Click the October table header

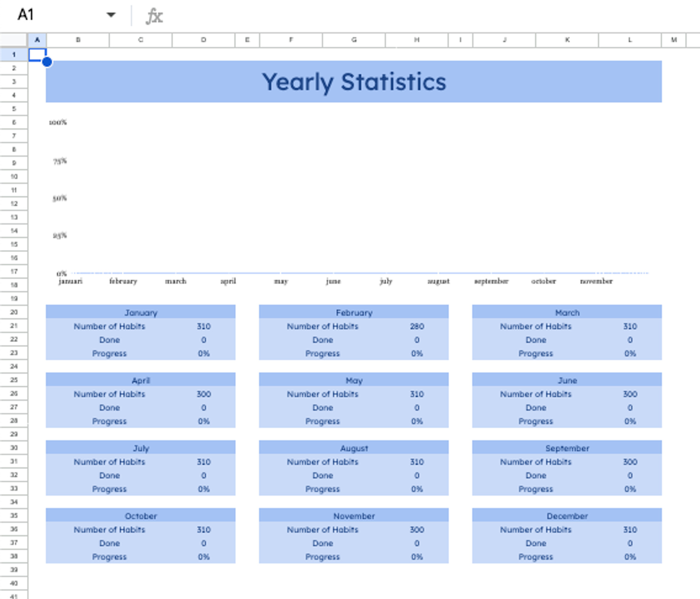(141, 515)
